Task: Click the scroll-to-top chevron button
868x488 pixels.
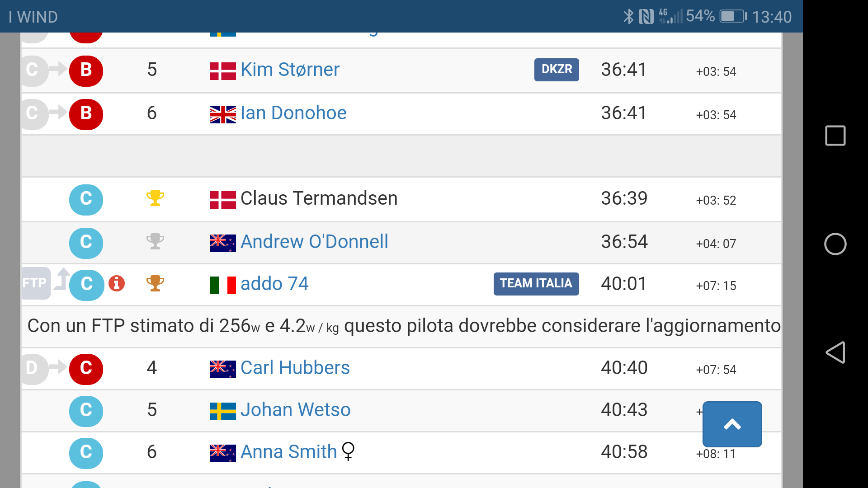Action: coord(732,424)
